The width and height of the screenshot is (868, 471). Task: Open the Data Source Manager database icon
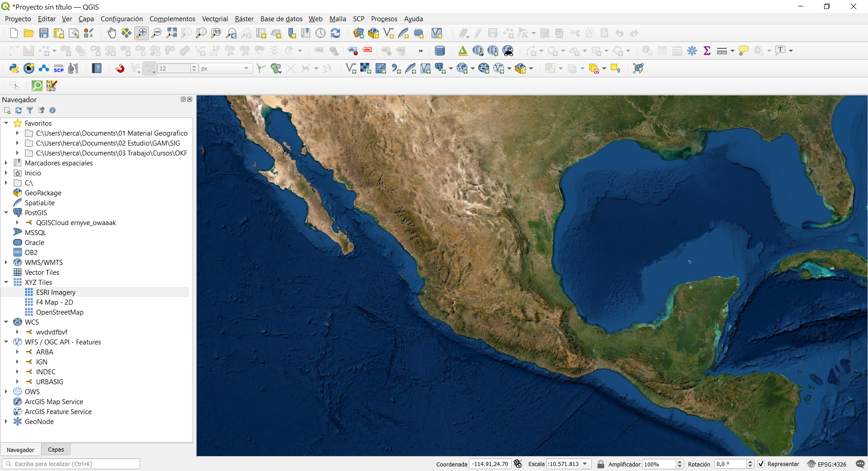[439, 51]
